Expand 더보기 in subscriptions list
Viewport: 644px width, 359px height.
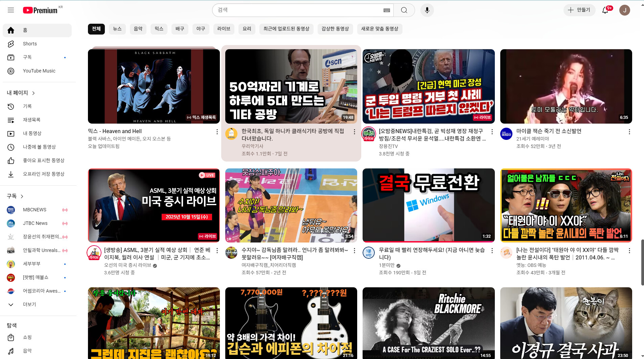tap(37, 304)
